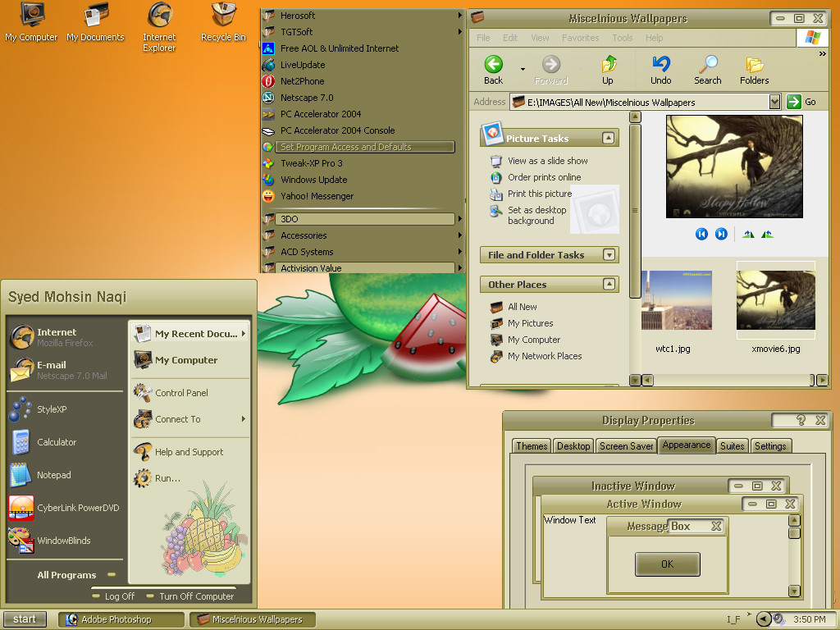
Task: Open the Tools menu in explorer
Action: tap(623, 38)
